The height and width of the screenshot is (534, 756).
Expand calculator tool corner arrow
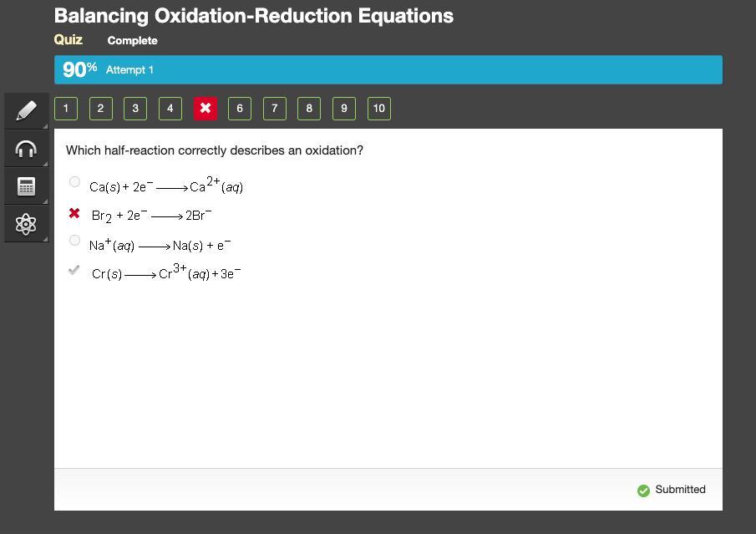pos(45,201)
